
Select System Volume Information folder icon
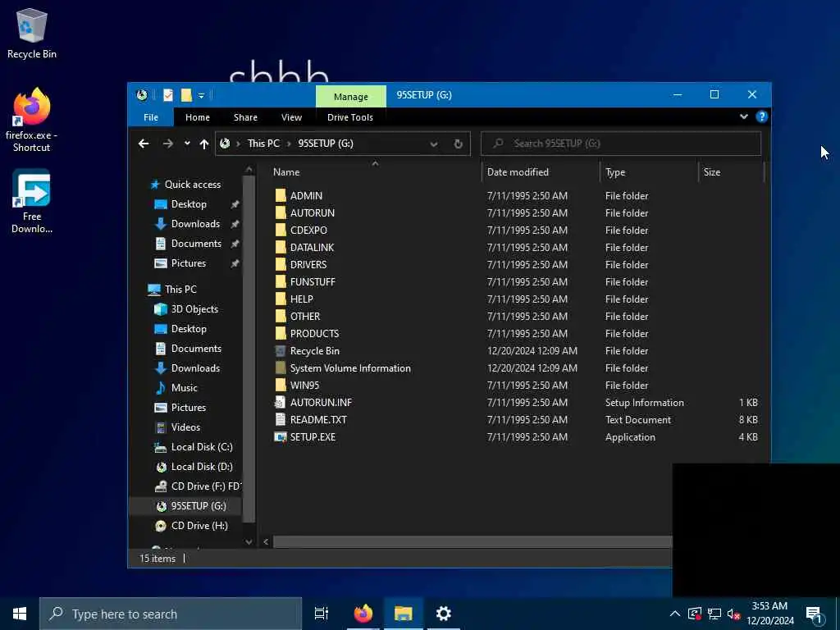(281, 368)
